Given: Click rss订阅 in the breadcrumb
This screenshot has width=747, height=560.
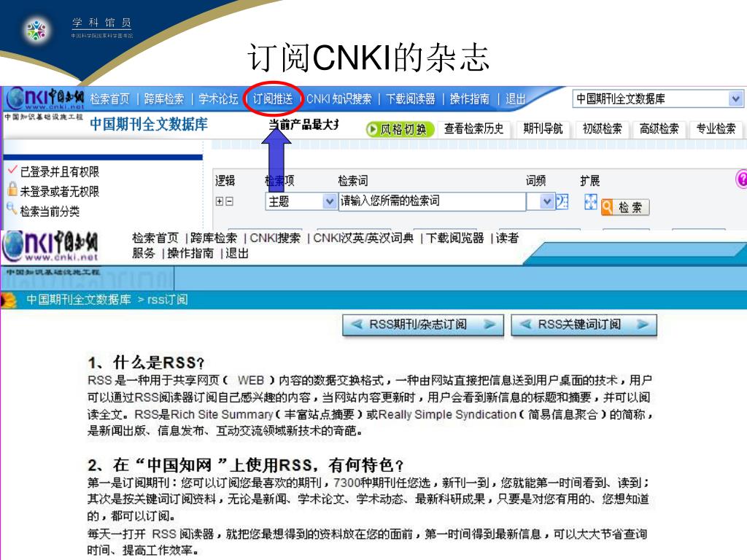Looking at the screenshot, I should (x=167, y=300).
